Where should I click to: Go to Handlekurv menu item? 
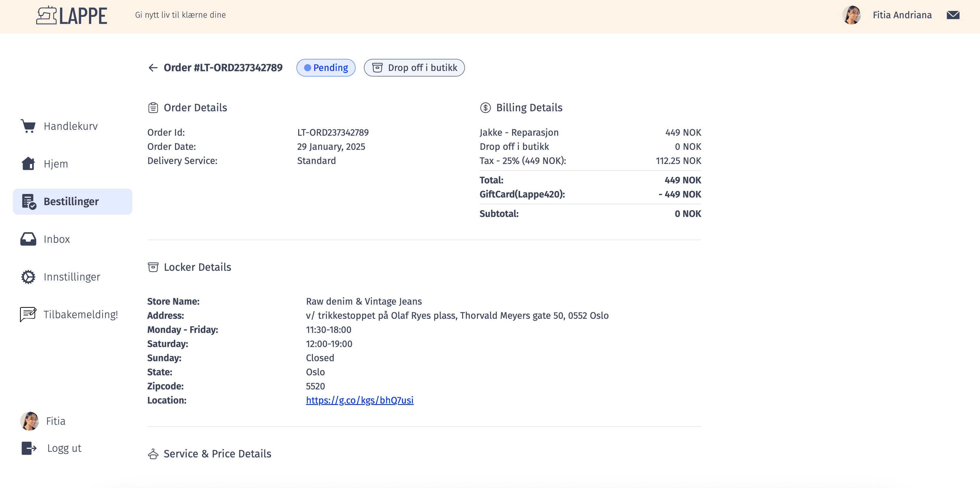(x=71, y=126)
